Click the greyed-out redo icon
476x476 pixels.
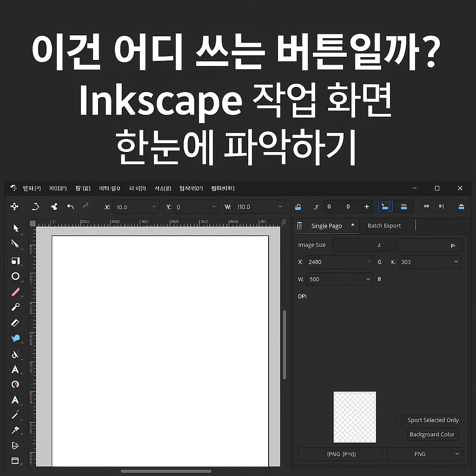pos(86,206)
